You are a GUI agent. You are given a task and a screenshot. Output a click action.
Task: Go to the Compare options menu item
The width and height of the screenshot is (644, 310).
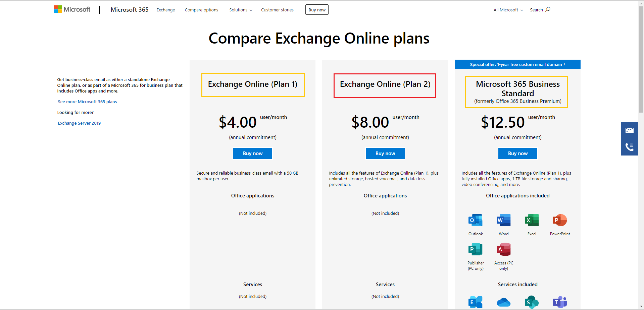pyautogui.click(x=201, y=10)
